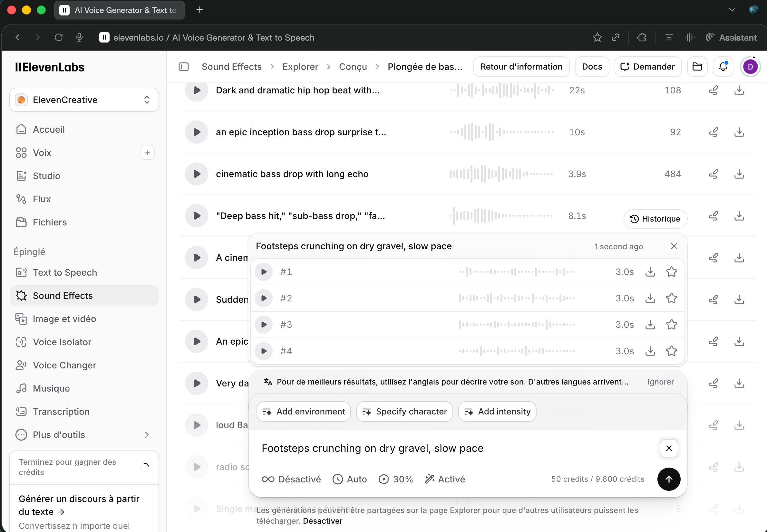This screenshot has height=532, width=767.
Task: Remix 'Dark and dramatic hip hop beat' prompt
Action: click(x=713, y=90)
